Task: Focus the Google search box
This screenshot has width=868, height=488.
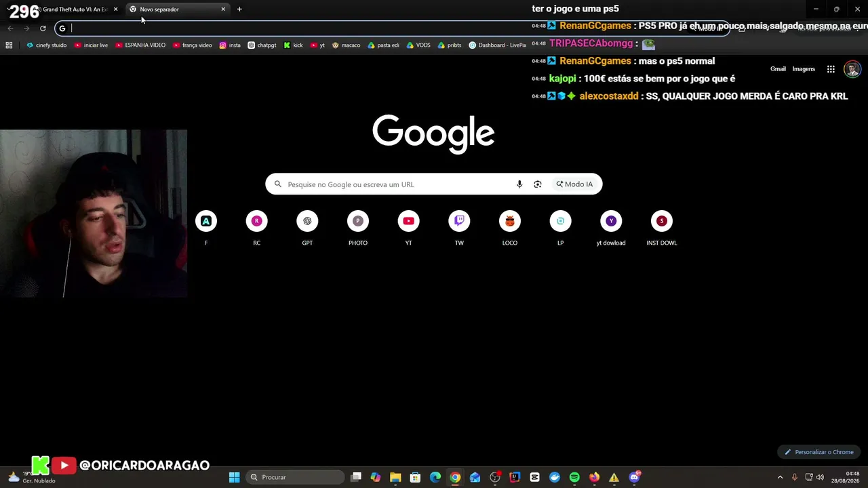Action: pyautogui.click(x=434, y=184)
